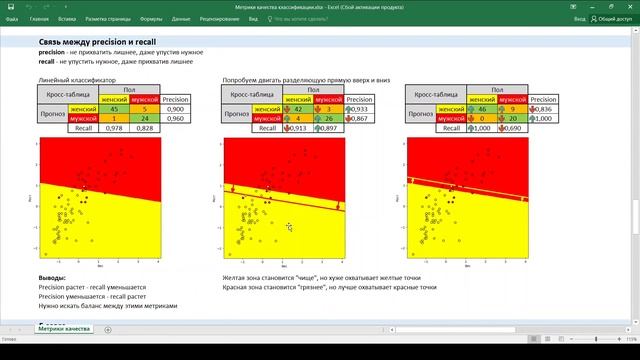Click the horizontal scrollbar thumb
The image size is (640, 360).
pyautogui.click(x=456, y=329)
